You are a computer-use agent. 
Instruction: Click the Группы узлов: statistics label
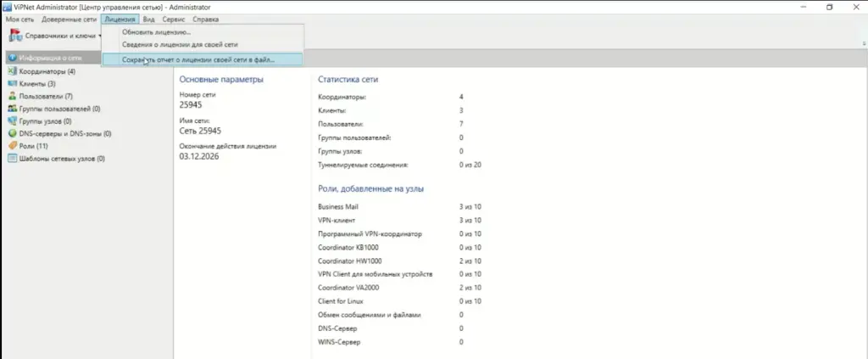[x=340, y=151]
